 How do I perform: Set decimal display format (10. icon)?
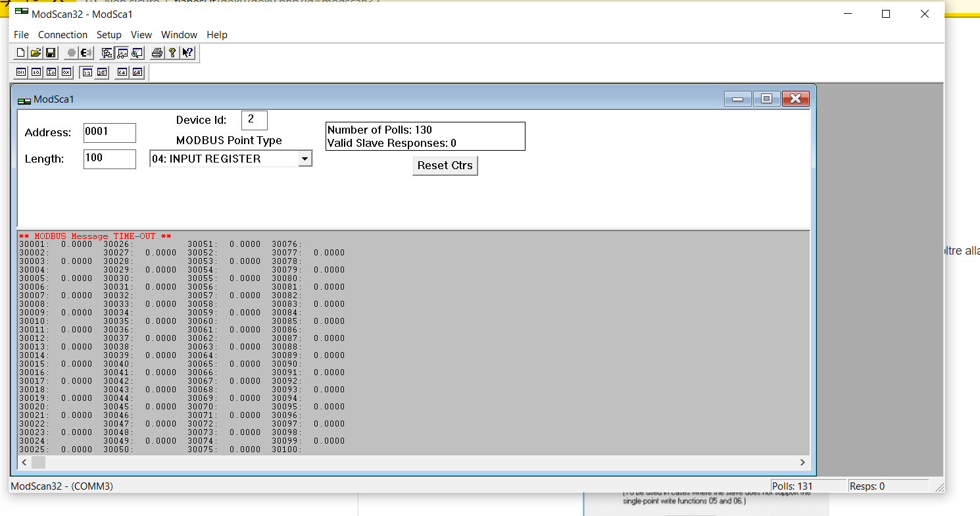[36, 72]
